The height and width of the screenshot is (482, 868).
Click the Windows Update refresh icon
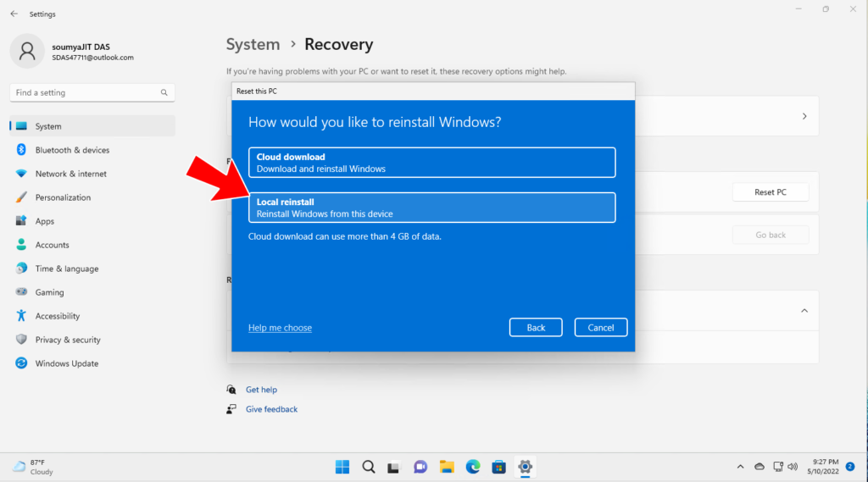[21, 363]
